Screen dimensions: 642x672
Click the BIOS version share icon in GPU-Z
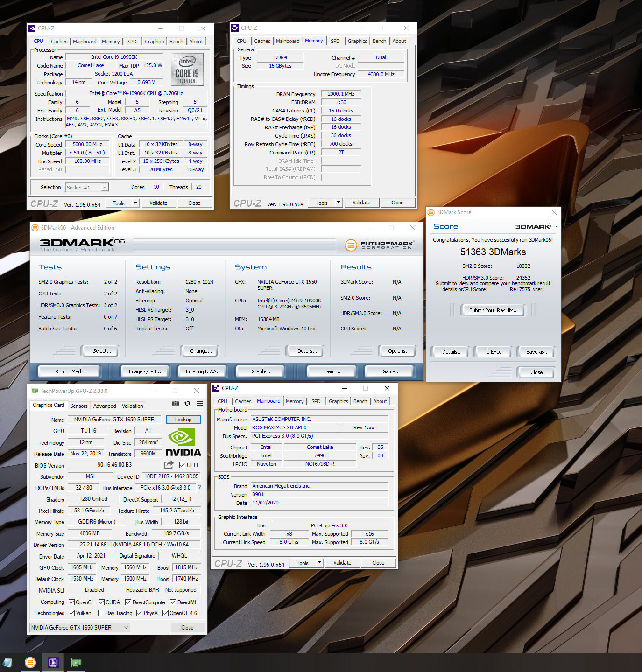[x=169, y=465]
